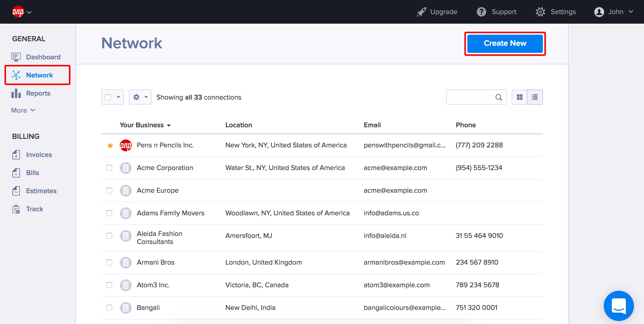Switch to list view layout
The height and width of the screenshot is (324, 644).
[535, 97]
